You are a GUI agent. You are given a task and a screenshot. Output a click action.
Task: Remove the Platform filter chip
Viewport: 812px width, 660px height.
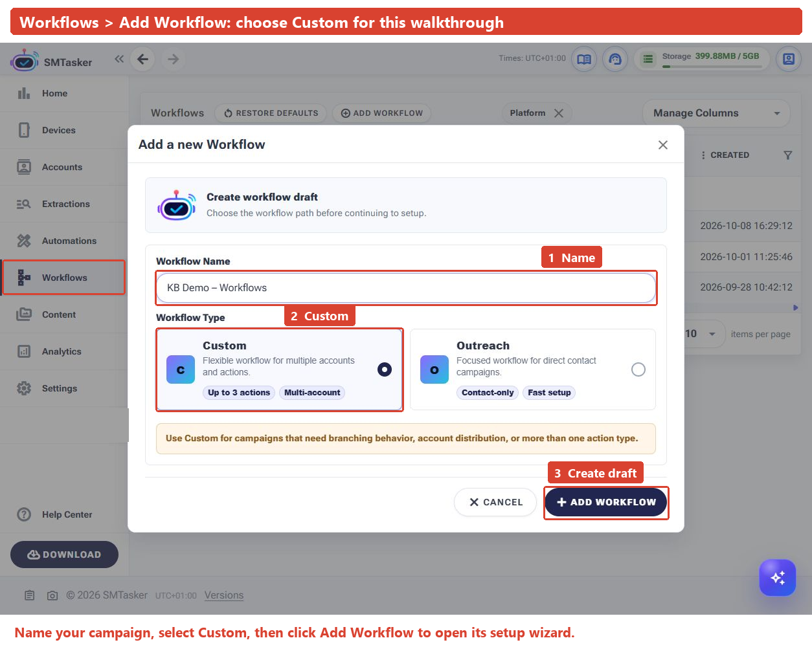559,113
